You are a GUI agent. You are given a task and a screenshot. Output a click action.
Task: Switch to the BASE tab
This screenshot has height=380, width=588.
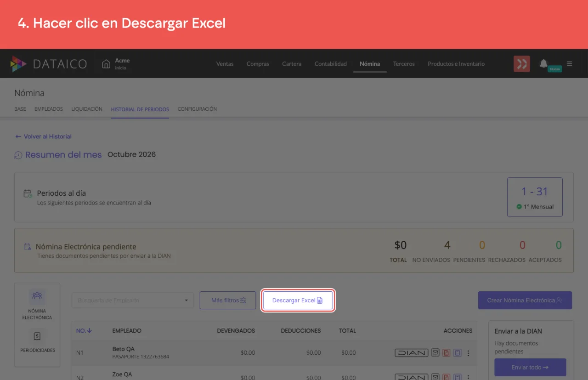coord(20,109)
